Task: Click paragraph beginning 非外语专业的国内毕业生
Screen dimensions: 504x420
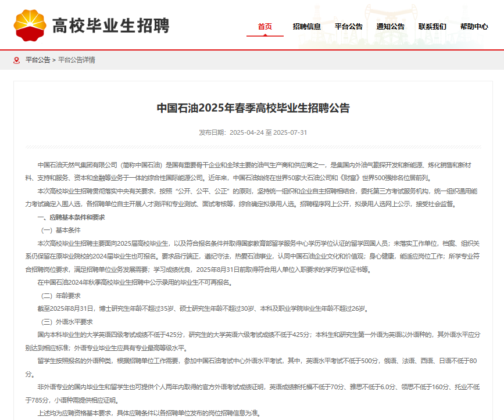Action: click(x=253, y=394)
